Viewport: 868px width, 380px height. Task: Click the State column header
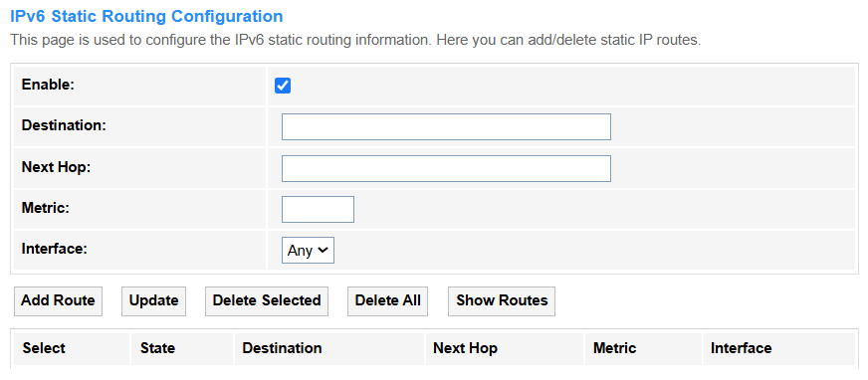pyautogui.click(x=157, y=348)
